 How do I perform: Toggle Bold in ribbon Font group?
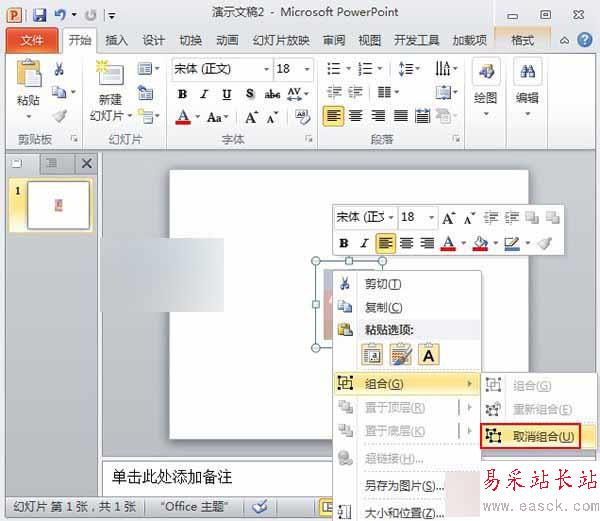pyautogui.click(x=183, y=94)
